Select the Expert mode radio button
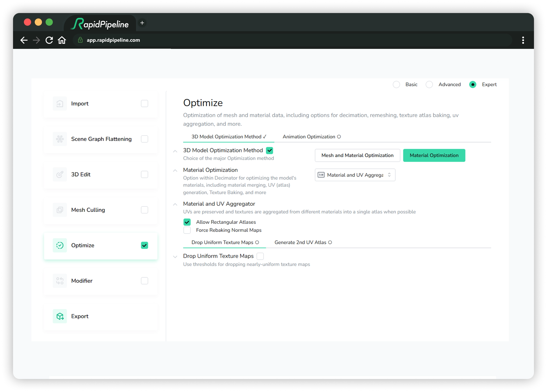 (473, 85)
